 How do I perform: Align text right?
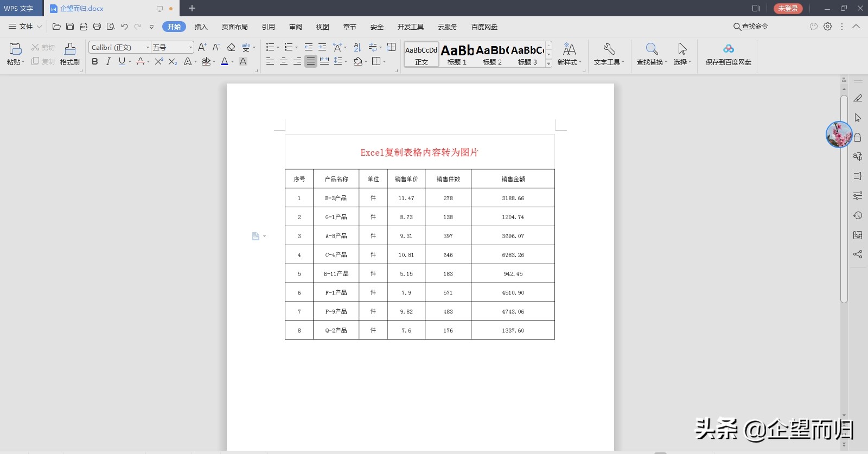(297, 61)
